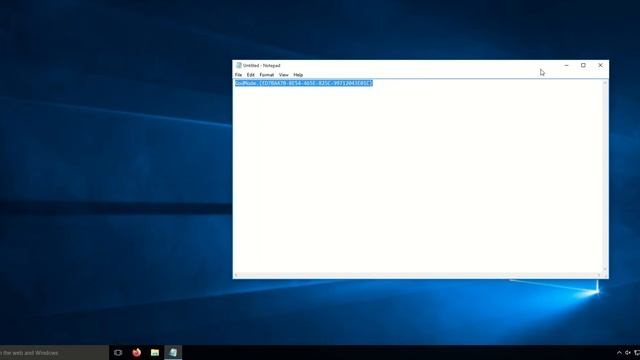Image resolution: width=640 pixels, height=360 pixels.
Task: Click the taskbar web and Windows search box
Action: (54, 353)
